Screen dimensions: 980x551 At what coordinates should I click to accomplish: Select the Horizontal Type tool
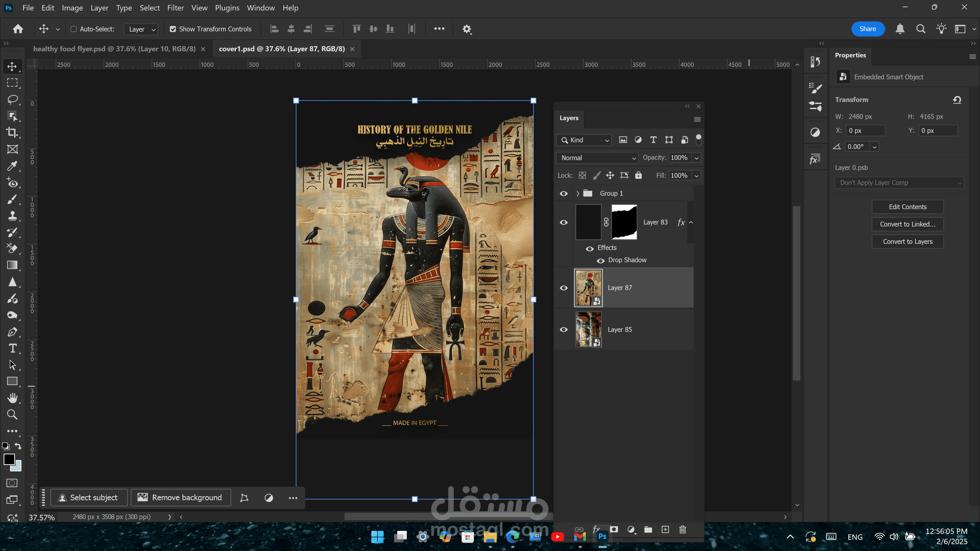click(x=12, y=348)
